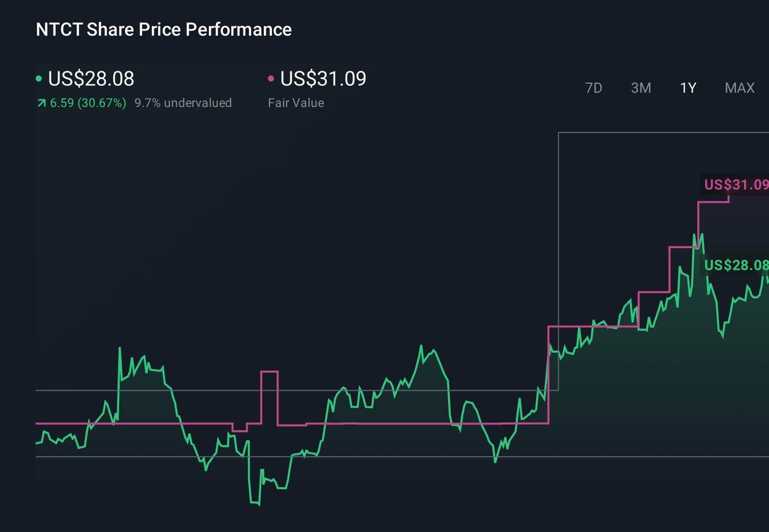Click the '9.7% undervalued' text
This screenshot has height=532, width=769.
(183, 103)
